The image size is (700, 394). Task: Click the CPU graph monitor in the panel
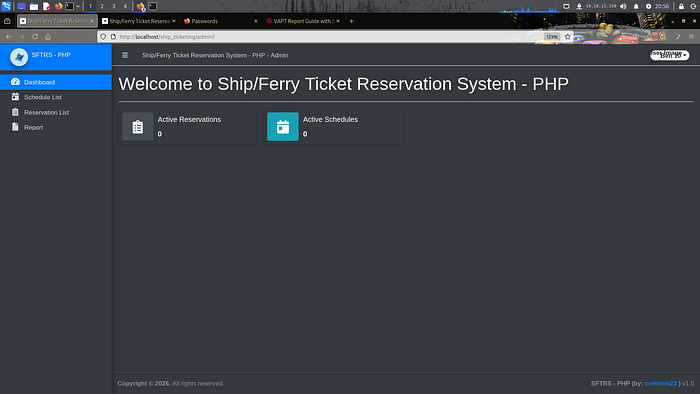[529, 8]
